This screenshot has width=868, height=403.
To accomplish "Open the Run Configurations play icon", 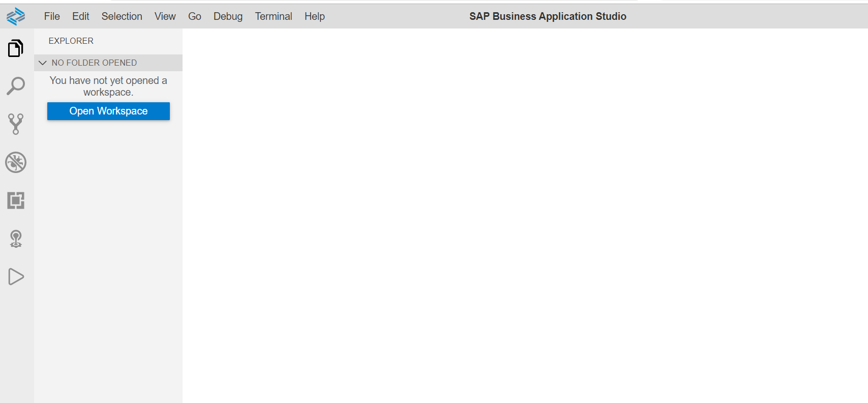I will [16, 277].
